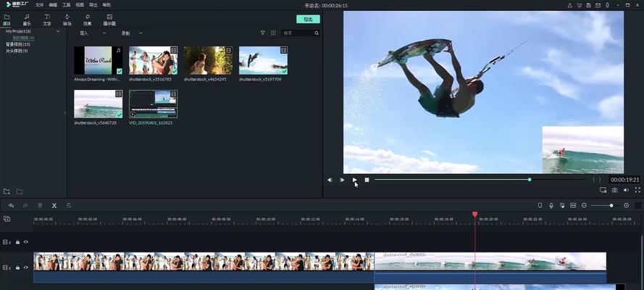
Task: Play the preview video
Action: [x=354, y=180]
